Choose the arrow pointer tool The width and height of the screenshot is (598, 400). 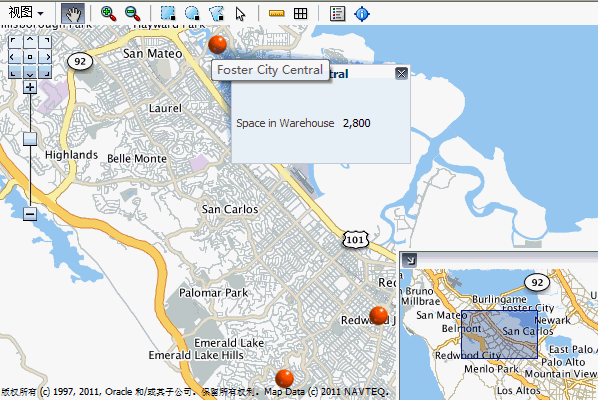coord(240,14)
